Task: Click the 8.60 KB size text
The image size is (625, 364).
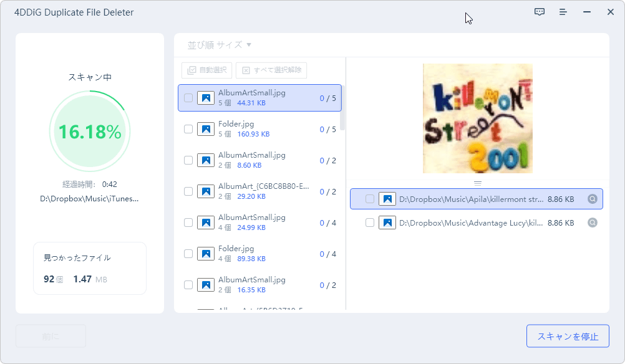Action: (x=250, y=165)
